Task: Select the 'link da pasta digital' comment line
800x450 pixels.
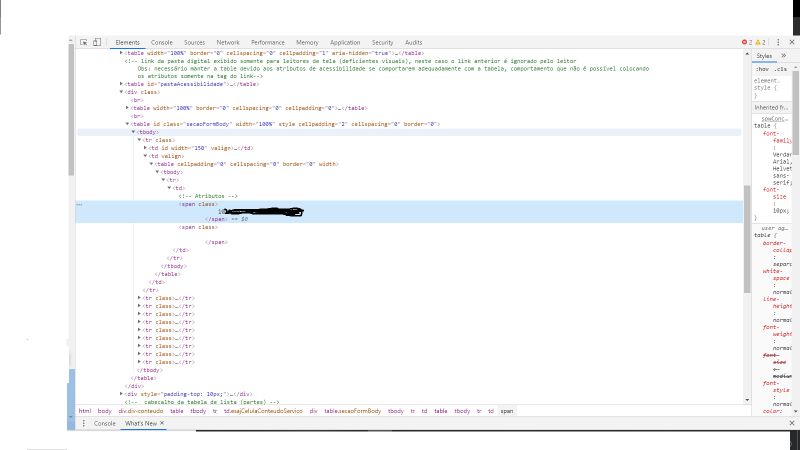Action: 350,61
